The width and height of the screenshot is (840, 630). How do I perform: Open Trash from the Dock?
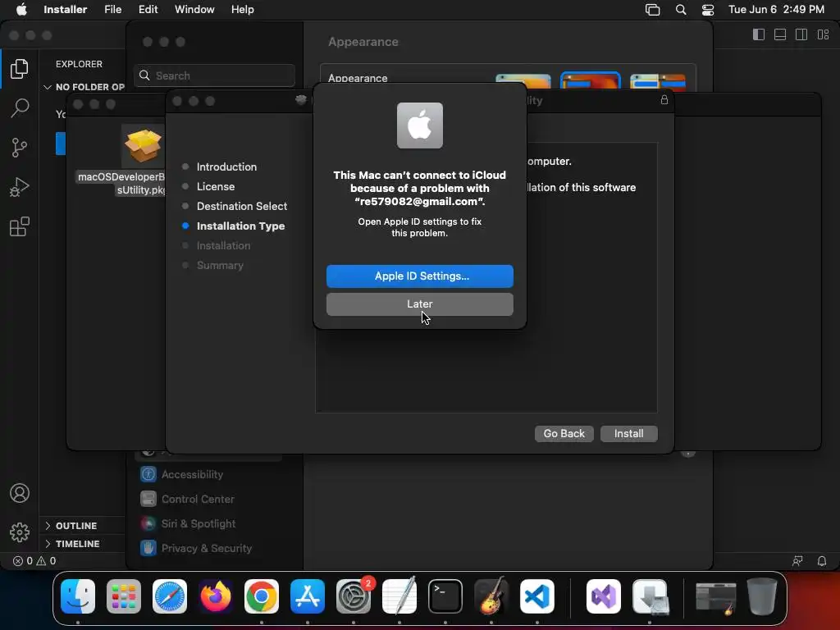(x=762, y=596)
